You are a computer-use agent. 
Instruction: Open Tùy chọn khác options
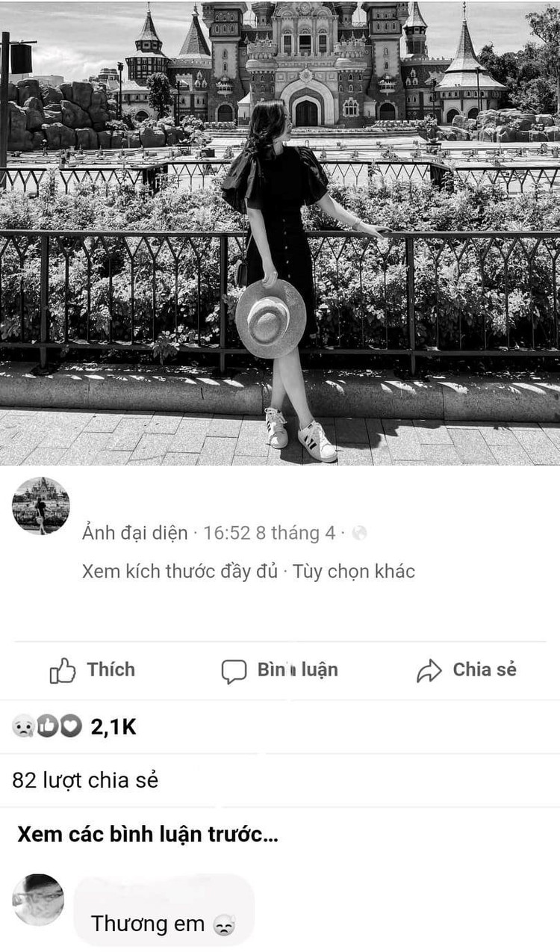pyautogui.click(x=354, y=572)
